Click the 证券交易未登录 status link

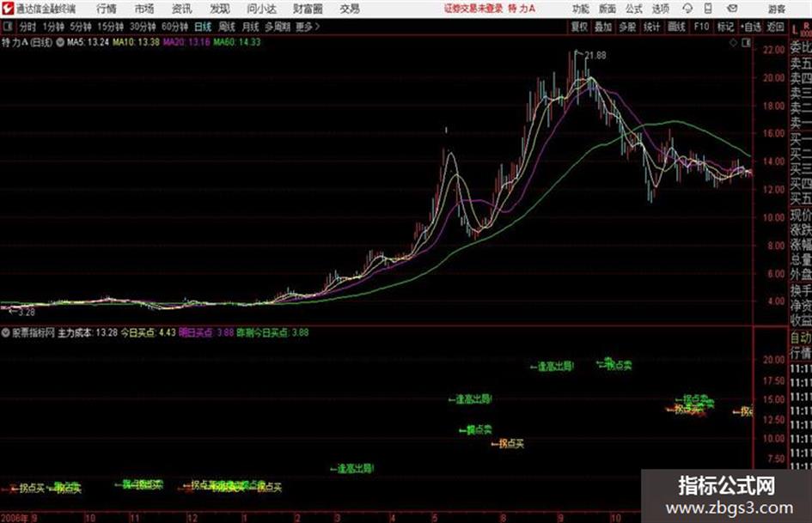click(473, 9)
